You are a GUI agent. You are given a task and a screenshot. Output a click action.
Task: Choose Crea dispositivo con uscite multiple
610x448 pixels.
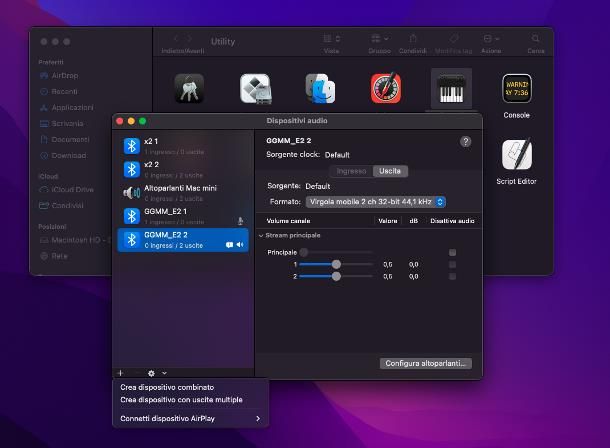181,400
